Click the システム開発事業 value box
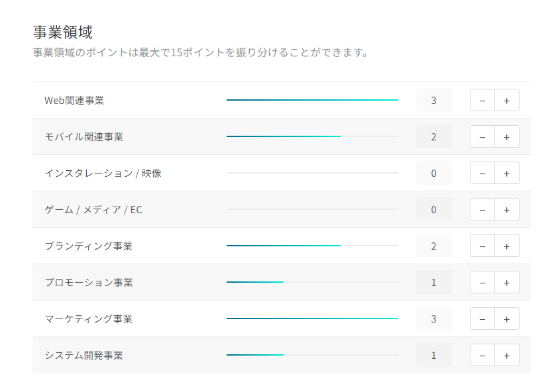The height and width of the screenshot is (392, 556). click(433, 355)
